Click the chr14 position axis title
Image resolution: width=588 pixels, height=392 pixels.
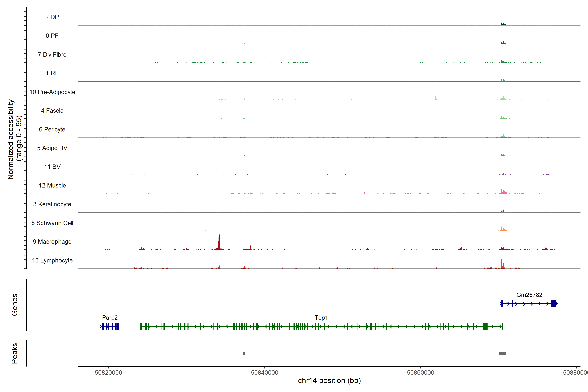click(x=329, y=381)
